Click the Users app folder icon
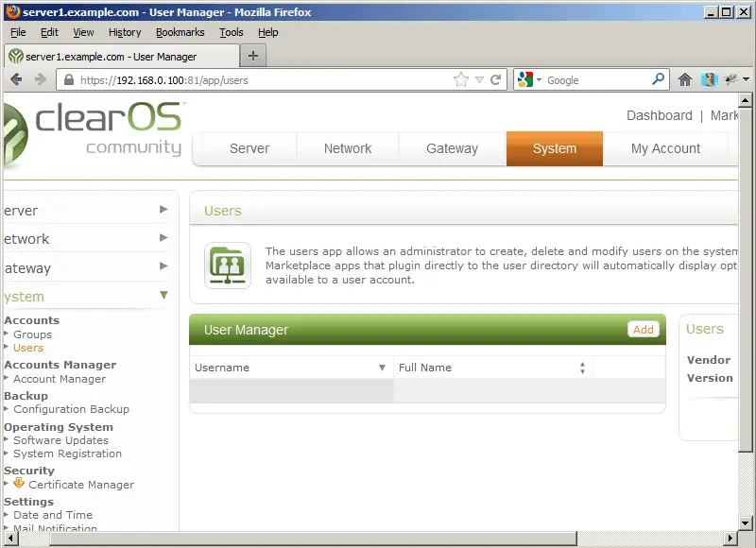The image size is (756, 548). (x=228, y=265)
